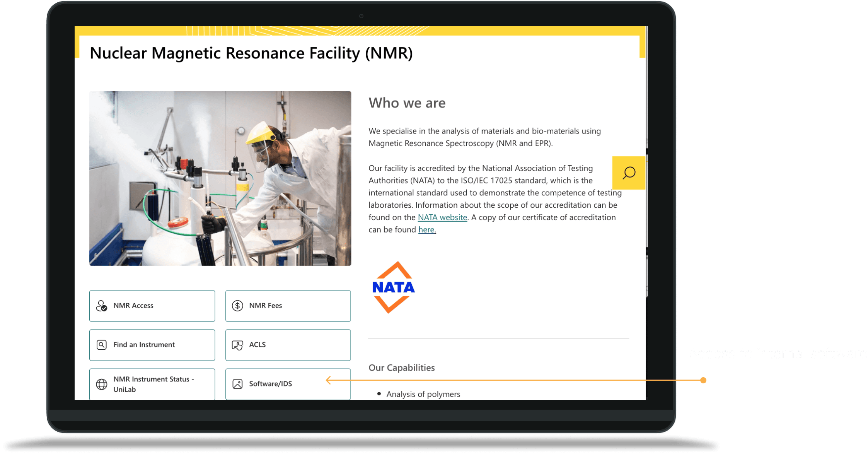Click the Nuclear Magnetic Resonance Facility page title
868x453 pixels.
[251, 53]
